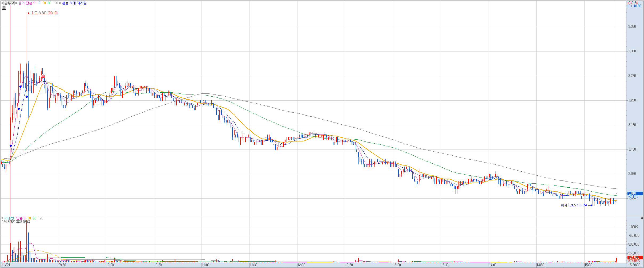
Task: Click the blue S sell signal marker
Action: (44, 83)
